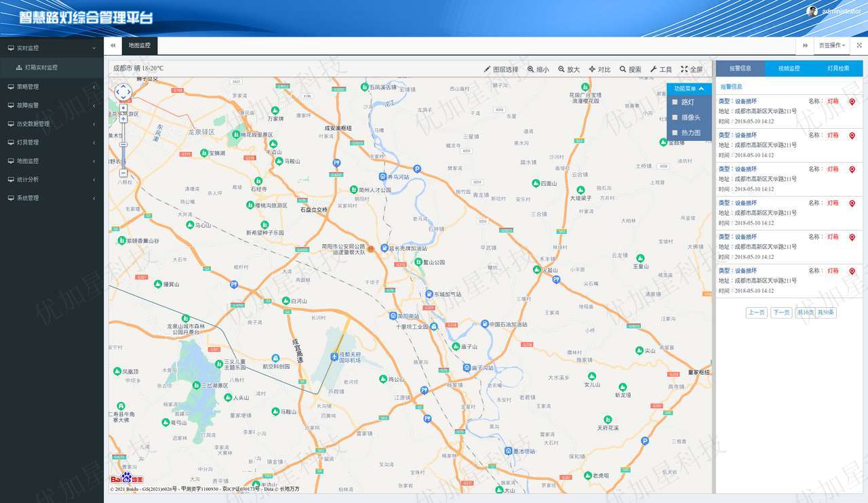
Task: Click the map pan direction control
Action: 123,92
